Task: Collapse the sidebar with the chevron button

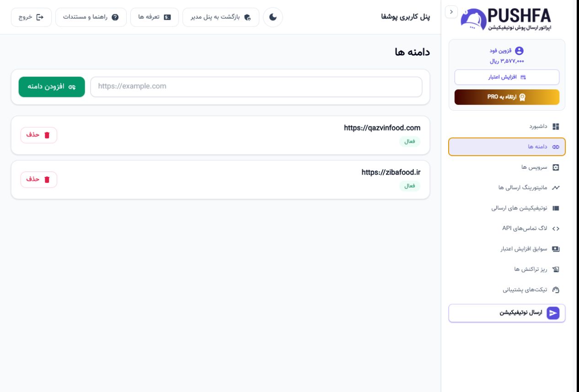Action: 451,12
